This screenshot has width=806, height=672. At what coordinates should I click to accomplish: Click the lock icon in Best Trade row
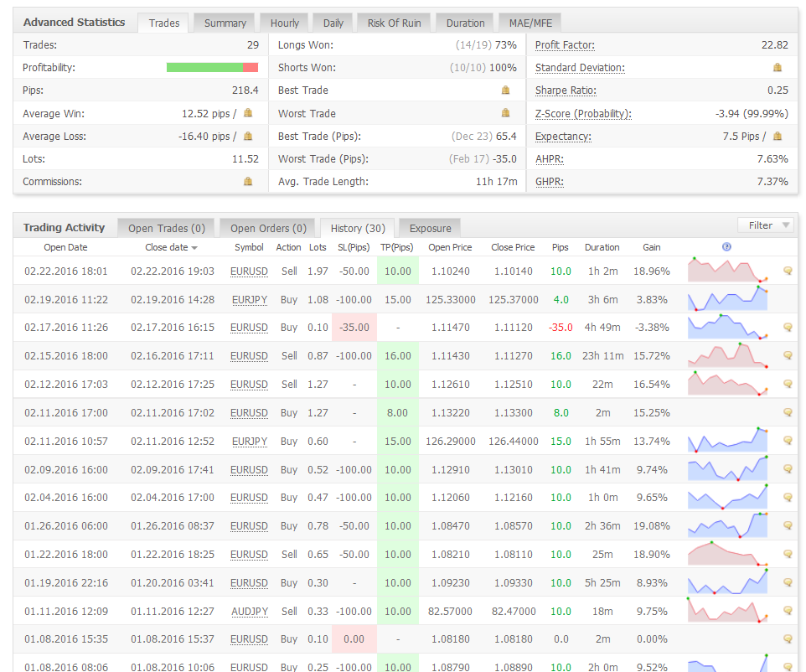[x=505, y=90]
